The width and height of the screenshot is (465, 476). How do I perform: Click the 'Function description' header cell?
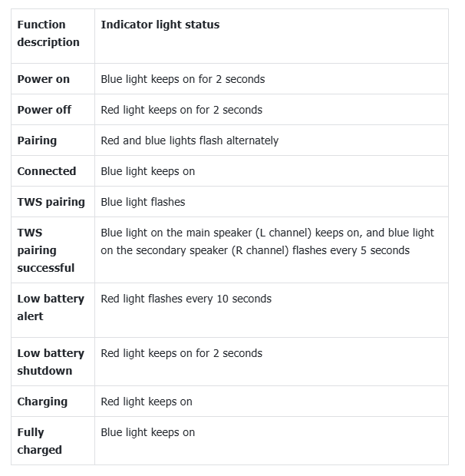click(48, 34)
